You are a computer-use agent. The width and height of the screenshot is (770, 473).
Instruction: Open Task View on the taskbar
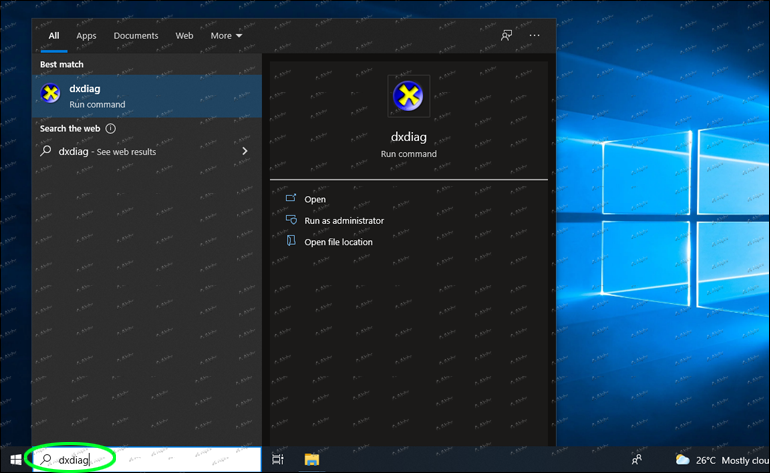[x=278, y=460]
